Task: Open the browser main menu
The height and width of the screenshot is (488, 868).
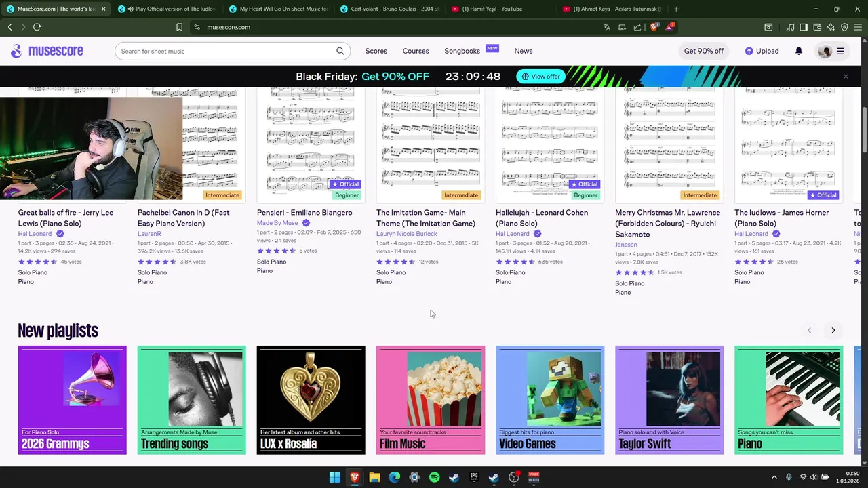Action: point(858,27)
